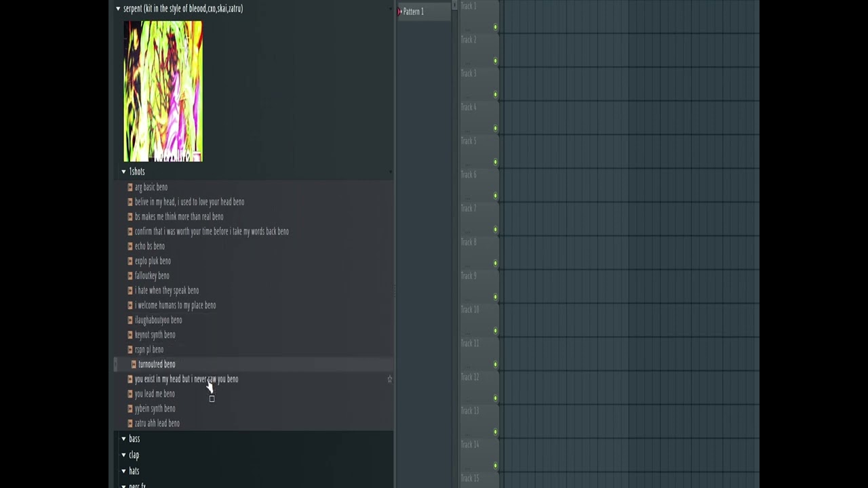The height and width of the screenshot is (488, 868).
Task: Preview 'bs makes me think more than real beno'
Action: (179, 217)
